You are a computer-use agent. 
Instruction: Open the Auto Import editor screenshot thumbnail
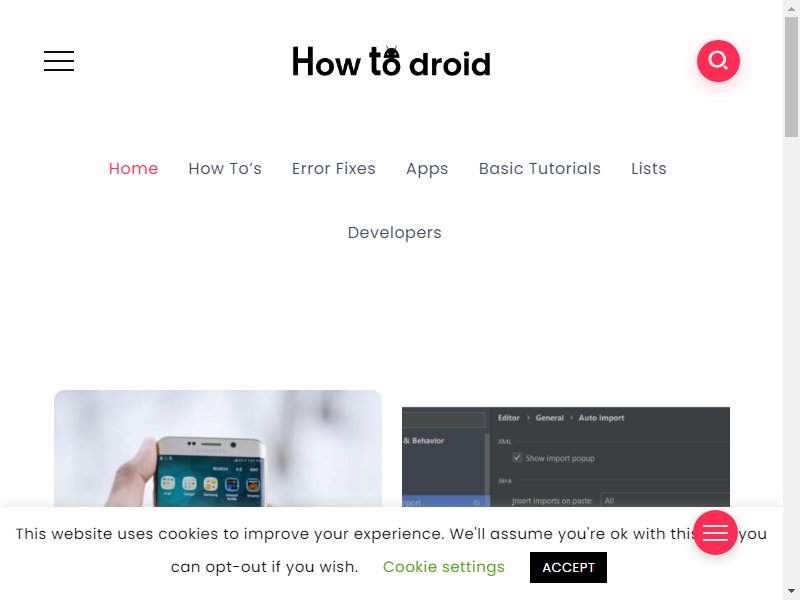[x=566, y=457]
